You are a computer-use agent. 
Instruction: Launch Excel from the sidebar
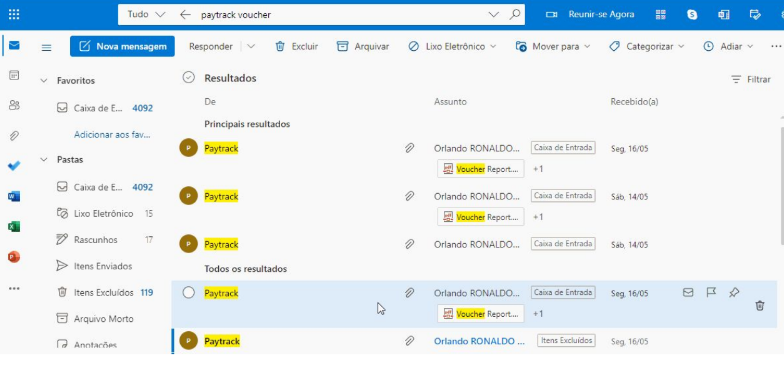click(x=14, y=227)
